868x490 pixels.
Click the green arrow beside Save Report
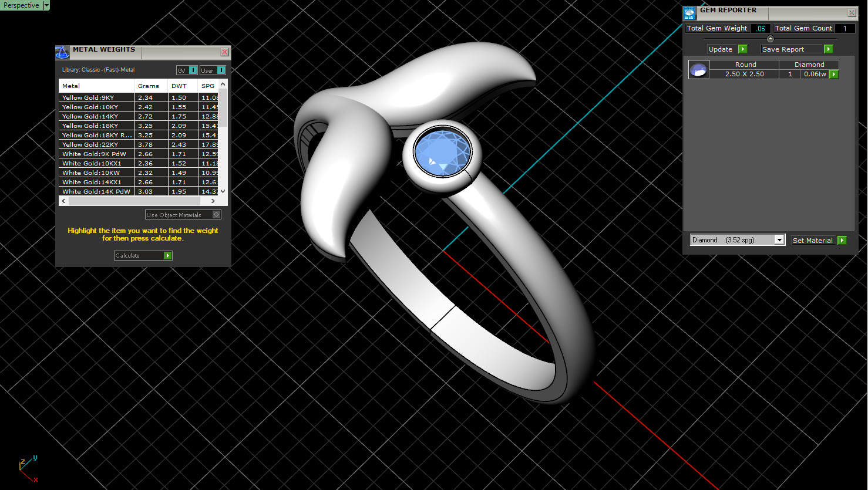coord(829,49)
